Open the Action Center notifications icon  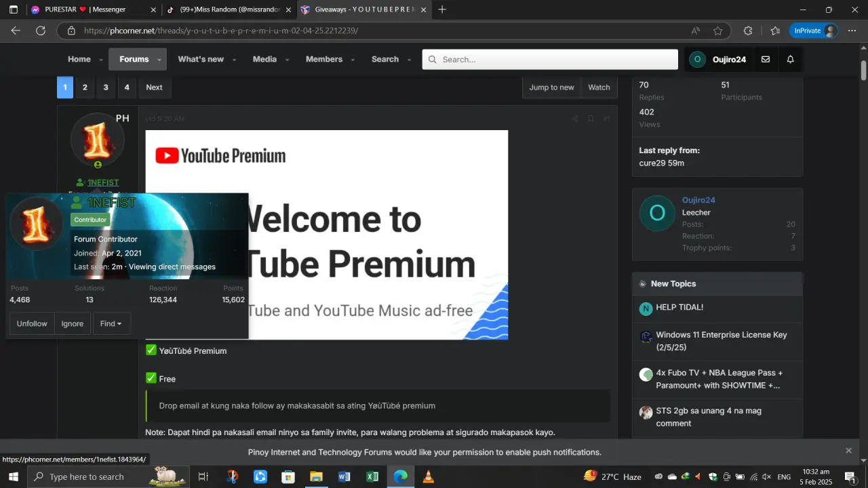(x=850, y=476)
